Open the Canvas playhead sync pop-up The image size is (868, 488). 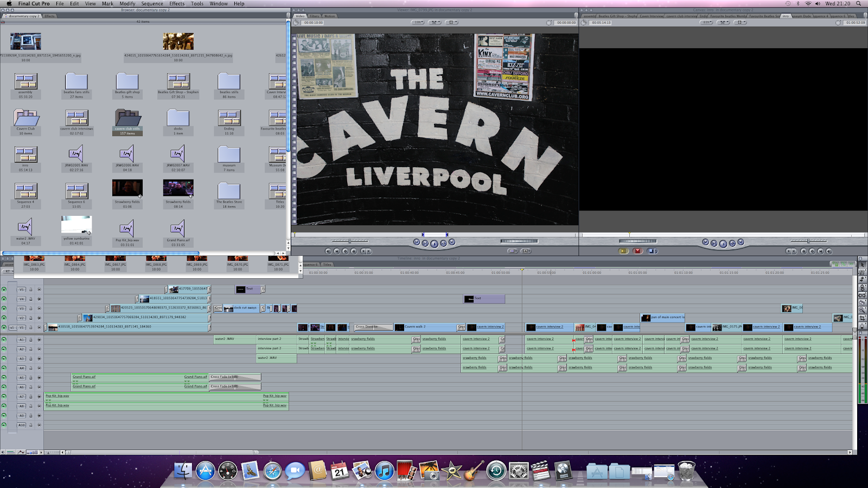[x=724, y=23]
